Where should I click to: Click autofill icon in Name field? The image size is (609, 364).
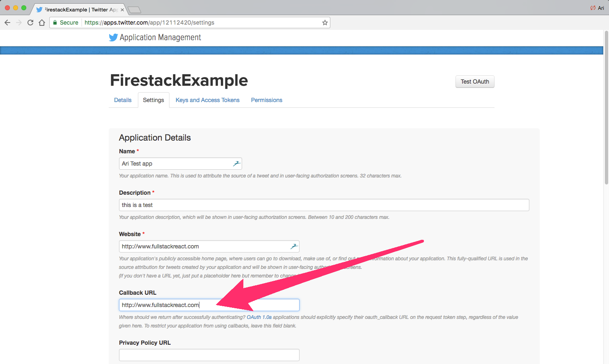coord(236,164)
